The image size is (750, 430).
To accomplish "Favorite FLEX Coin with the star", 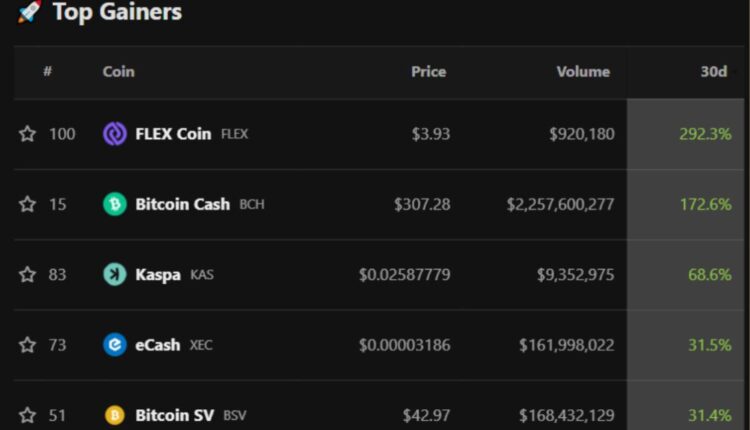I will coord(28,134).
